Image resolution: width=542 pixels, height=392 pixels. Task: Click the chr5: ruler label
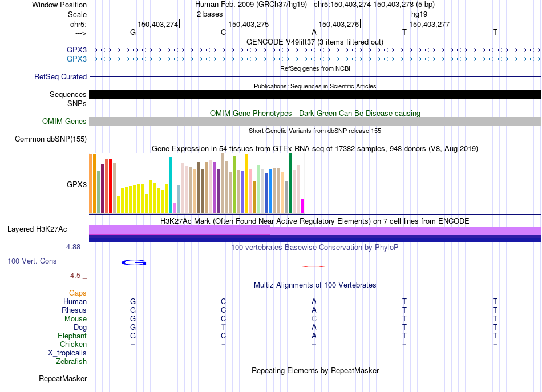(x=78, y=24)
